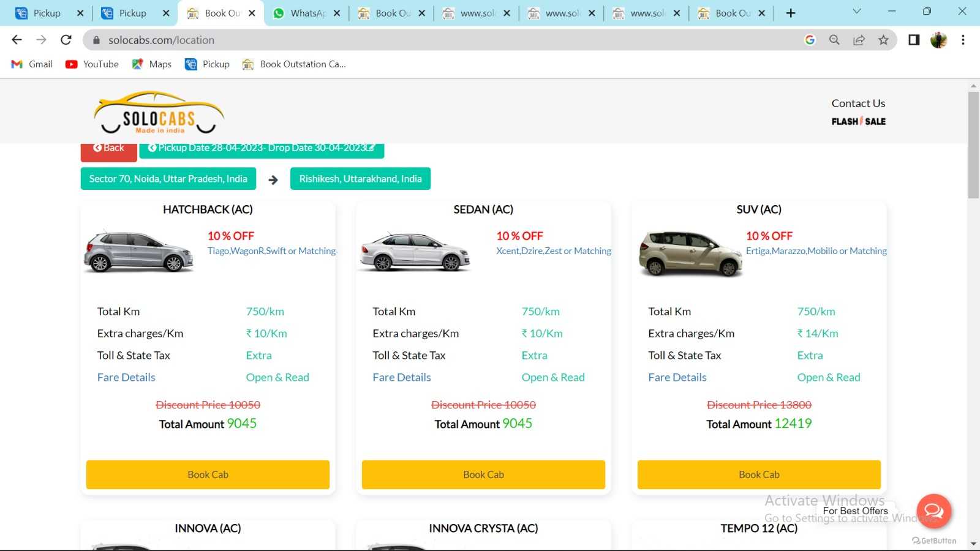Click the ₹ 14/Km extra charge value
The image size is (980, 551).
(818, 333)
